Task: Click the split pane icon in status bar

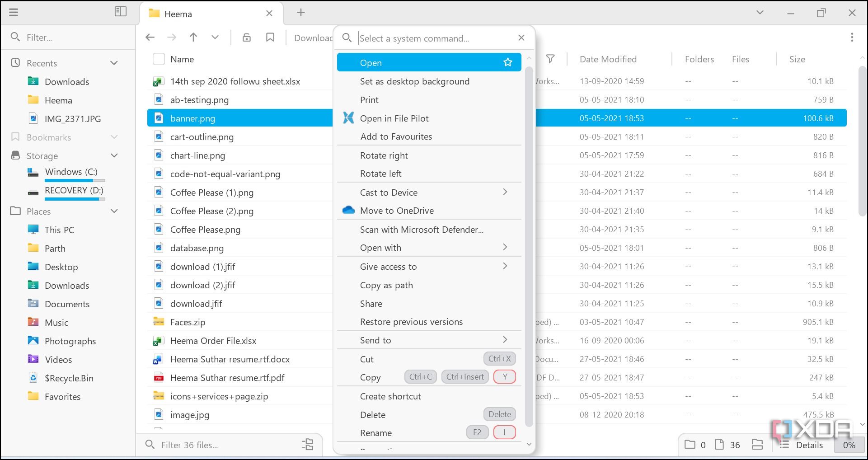Action: pyautogui.click(x=757, y=445)
